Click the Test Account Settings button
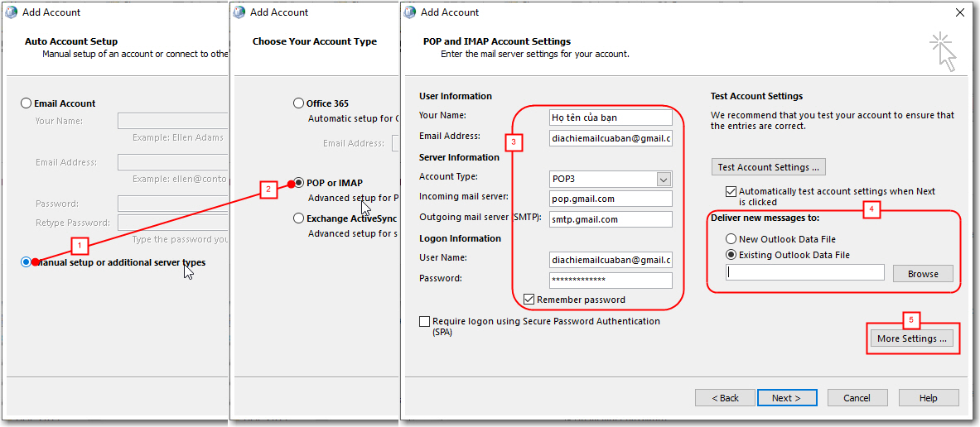This screenshot has width=980, height=427. [x=768, y=167]
